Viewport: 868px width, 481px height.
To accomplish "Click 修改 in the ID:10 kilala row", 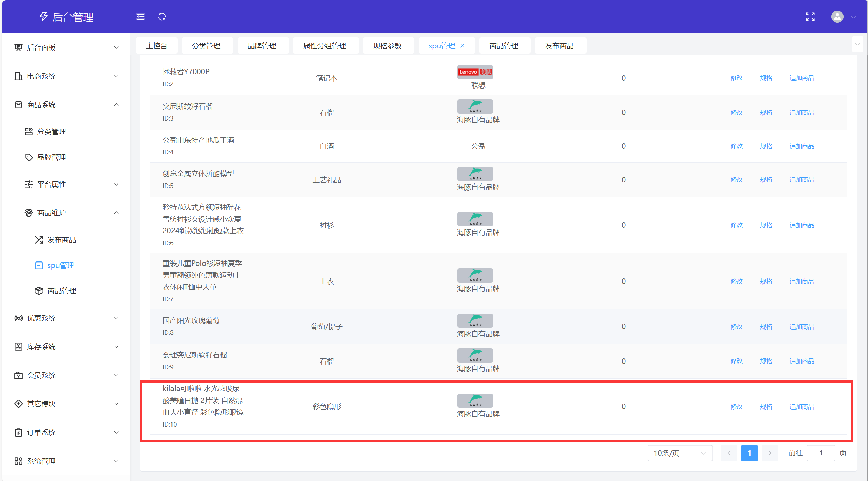I will pos(736,406).
